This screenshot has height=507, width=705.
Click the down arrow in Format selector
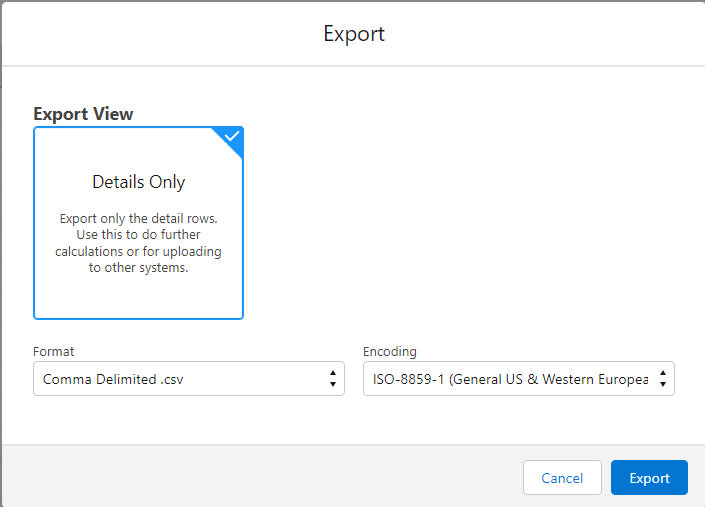pyautogui.click(x=332, y=385)
